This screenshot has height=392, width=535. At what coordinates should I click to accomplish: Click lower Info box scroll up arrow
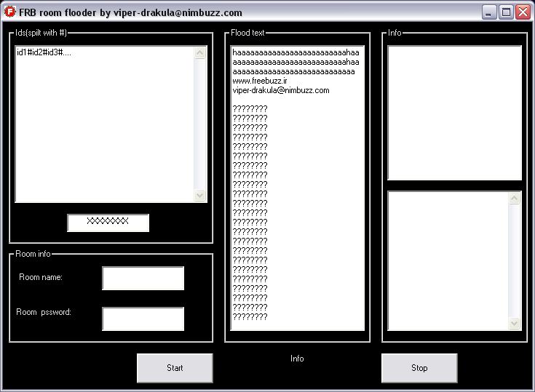pyautogui.click(x=514, y=198)
